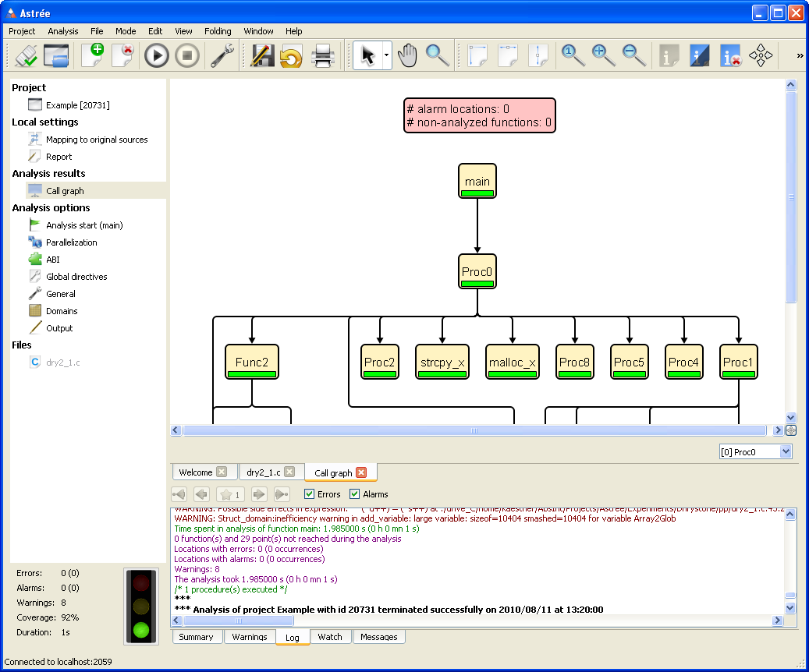Open the Help menu
The width and height of the screenshot is (809, 672).
(293, 31)
